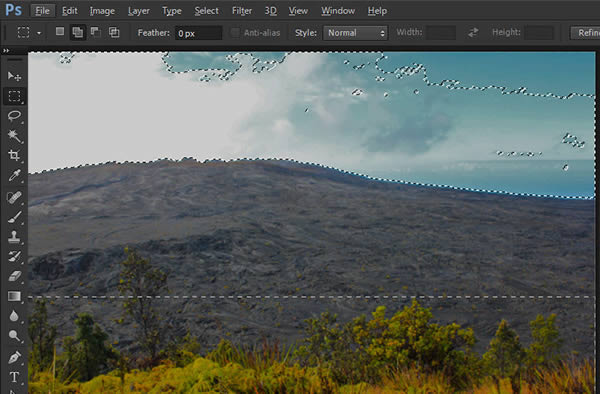The image size is (600, 394).
Task: Open the Style dropdown set to Normal
Action: 355,33
